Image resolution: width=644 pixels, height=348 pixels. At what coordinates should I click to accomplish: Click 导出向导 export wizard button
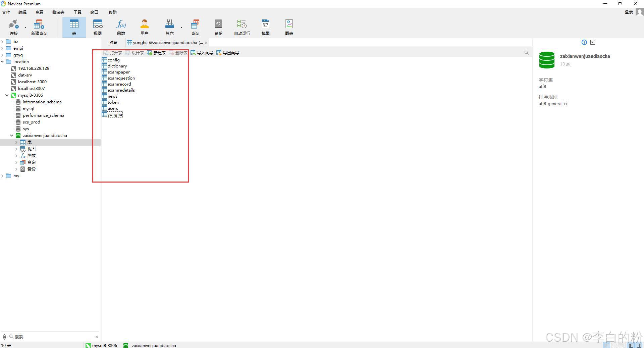coord(228,53)
